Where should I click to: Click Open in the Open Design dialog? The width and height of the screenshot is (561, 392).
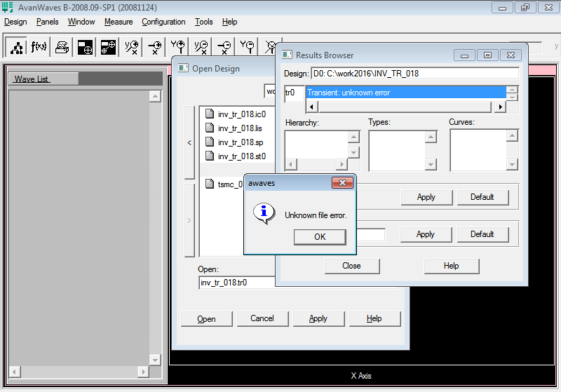pos(206,318)
